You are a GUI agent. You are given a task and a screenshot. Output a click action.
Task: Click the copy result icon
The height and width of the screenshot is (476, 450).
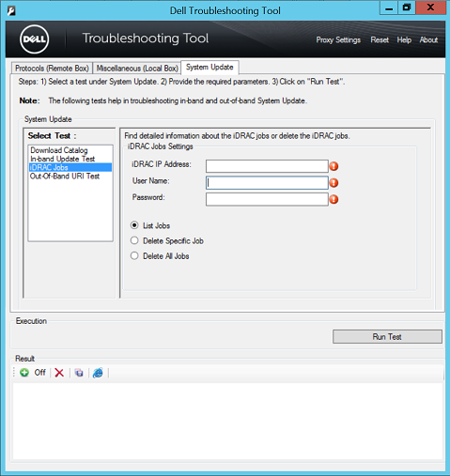coord(79,373)
